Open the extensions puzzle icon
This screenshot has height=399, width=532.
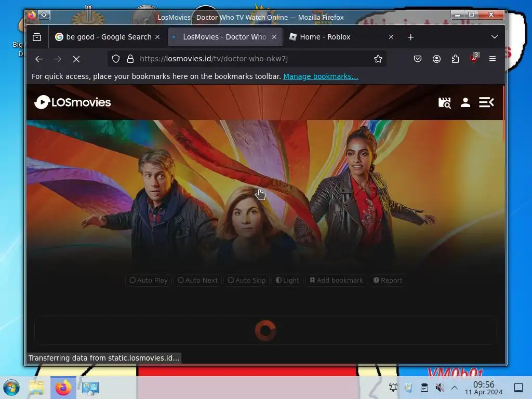455,59
